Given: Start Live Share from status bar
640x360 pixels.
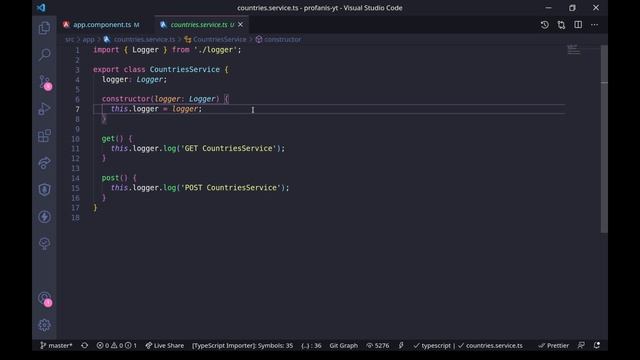Looking at the screenshot, I should click(x=165, y=345).
